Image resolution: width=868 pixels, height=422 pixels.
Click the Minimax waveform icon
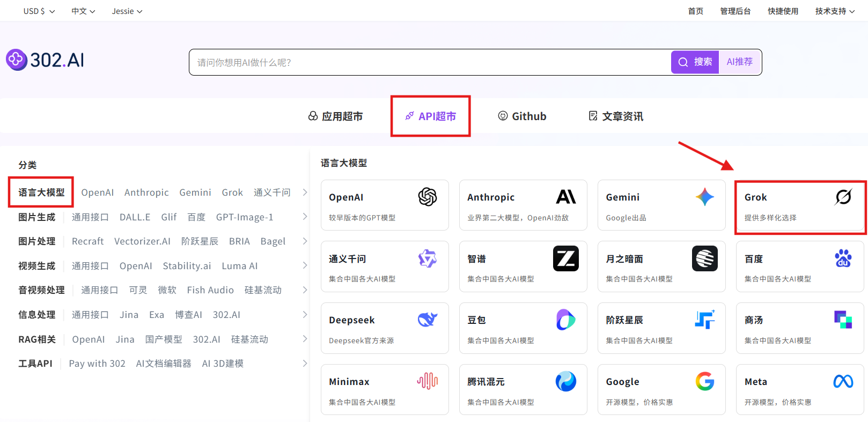click(428, 381)
